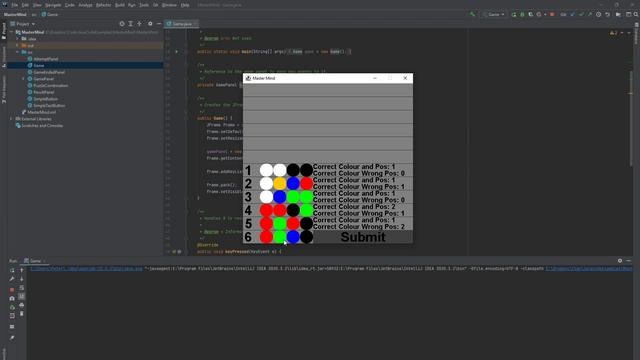Image resolution: width=640 pixels, height=360 pixels.
Task: Open the SimpleButton class file
Action: point(45,99)
